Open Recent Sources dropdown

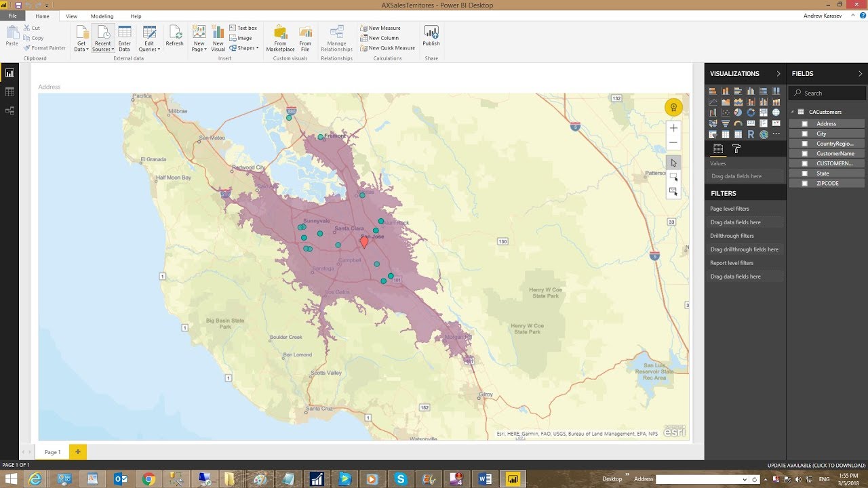102,39
